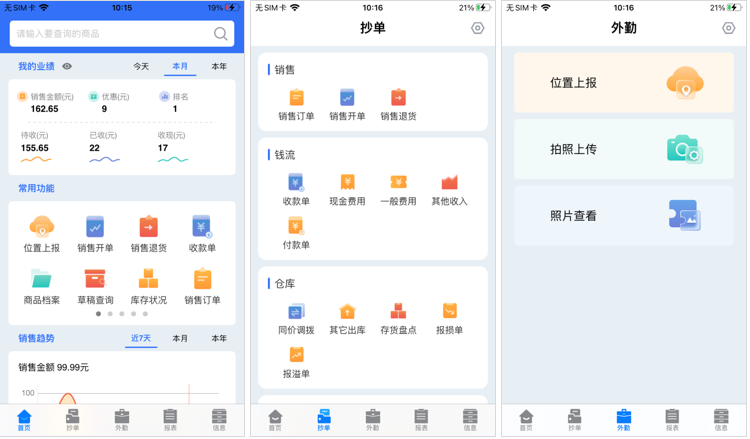Select first page dot of 常用功能 carousel
Image resolution: width=750 pixels, height=439 pixels.
pyautogui.click(x=99, y=314)
